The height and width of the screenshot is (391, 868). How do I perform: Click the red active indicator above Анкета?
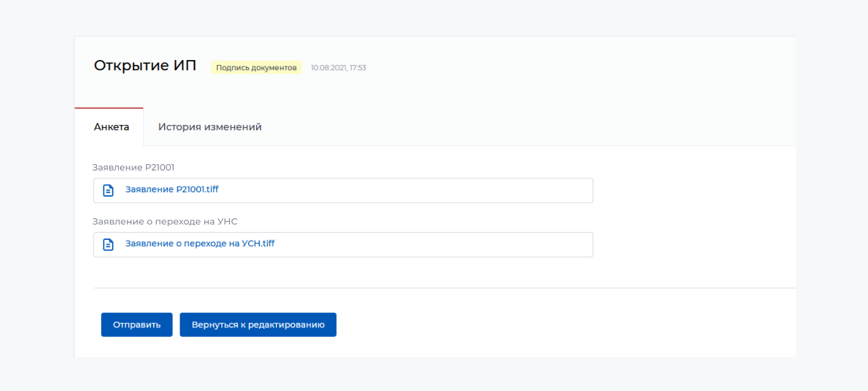tap(109, 108)
